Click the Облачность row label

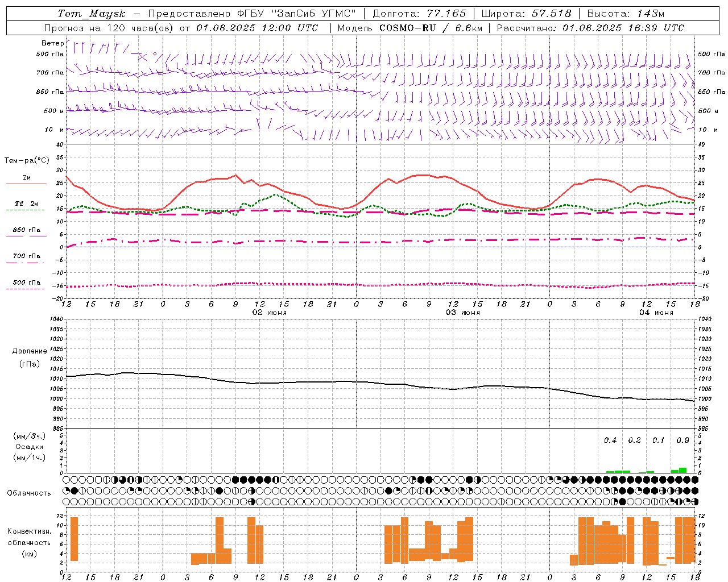(x=29, y=493)
